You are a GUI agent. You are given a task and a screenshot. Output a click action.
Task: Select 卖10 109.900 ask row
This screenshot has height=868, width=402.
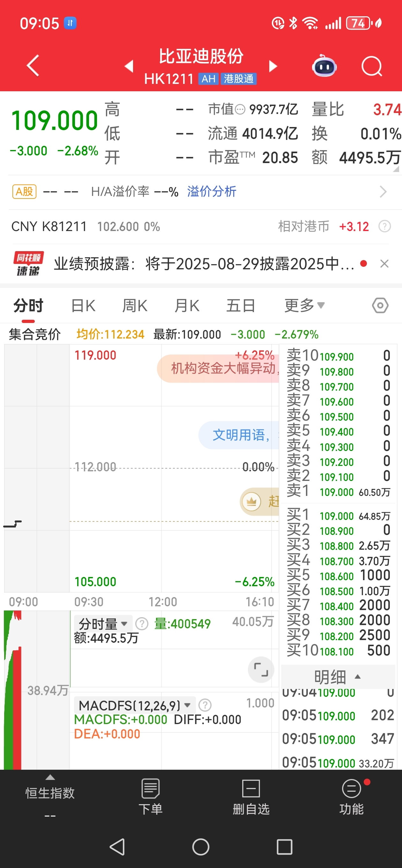click(338, 356)
